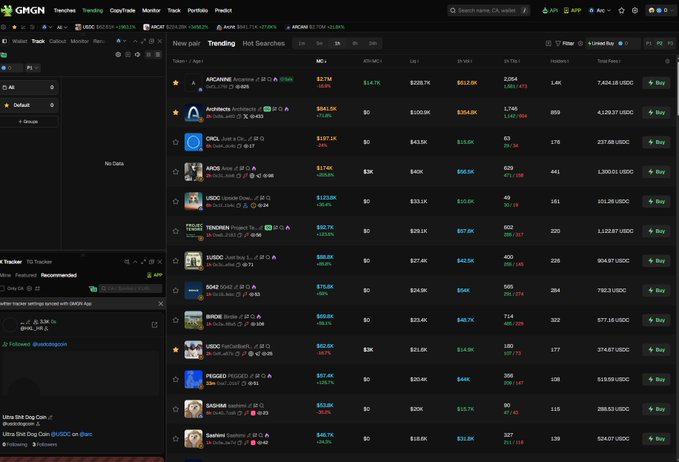Click the Linked Buy amount field
The height and width of the screenshot is (462, 679).
pyautogui.click(x=627, y=43)
